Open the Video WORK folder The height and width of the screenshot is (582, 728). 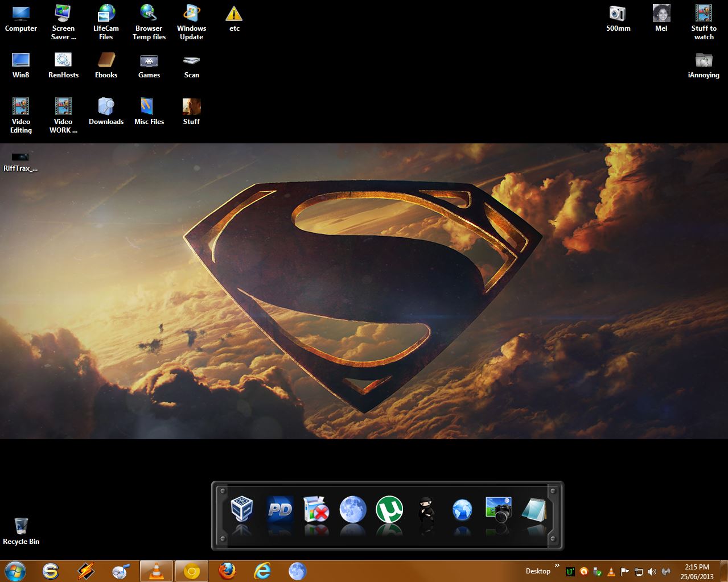tap(63, 115)
